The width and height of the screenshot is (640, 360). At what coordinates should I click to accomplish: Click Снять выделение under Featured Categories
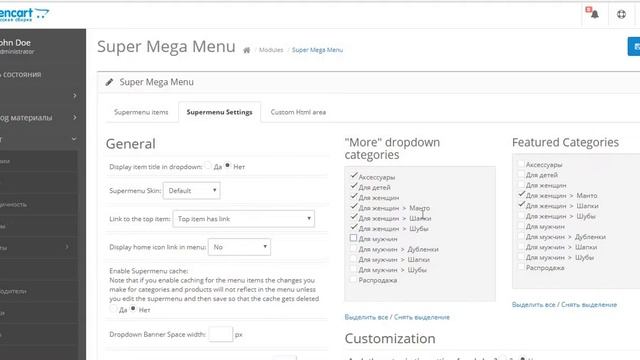589,304
